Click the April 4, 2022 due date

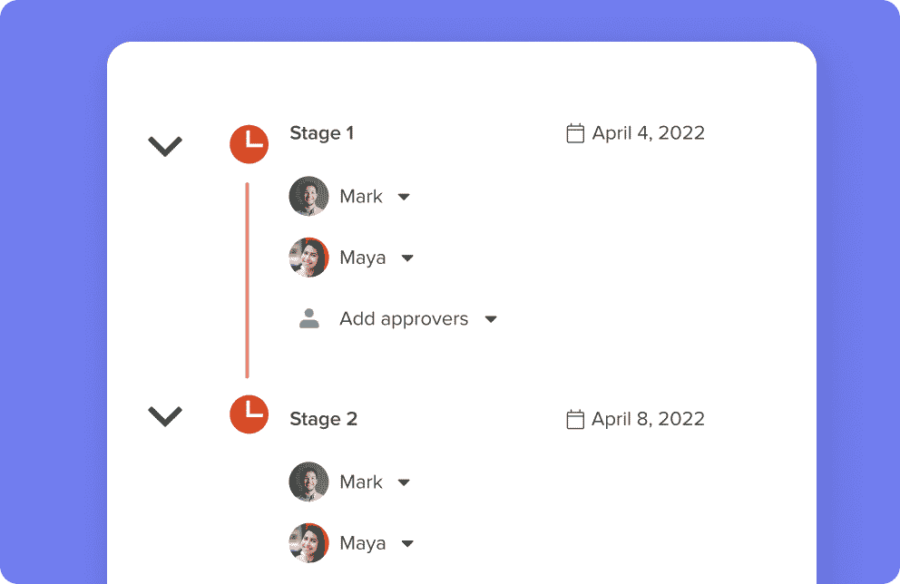click(647, 132)
